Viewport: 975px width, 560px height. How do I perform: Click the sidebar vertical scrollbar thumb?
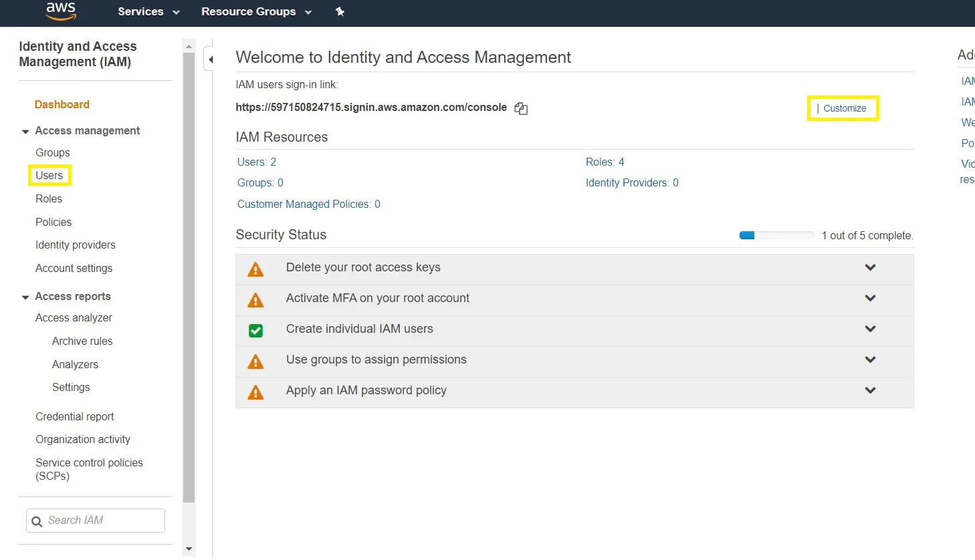[x=189, y=277]
